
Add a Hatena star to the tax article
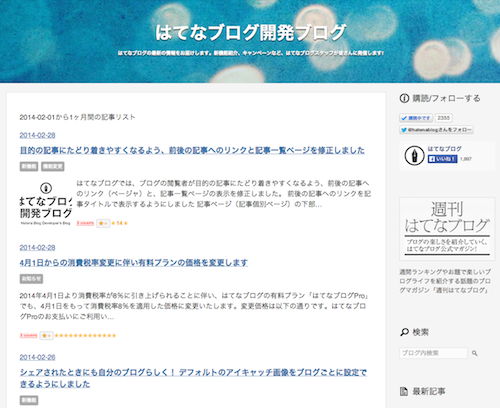(x=46, y=335)
